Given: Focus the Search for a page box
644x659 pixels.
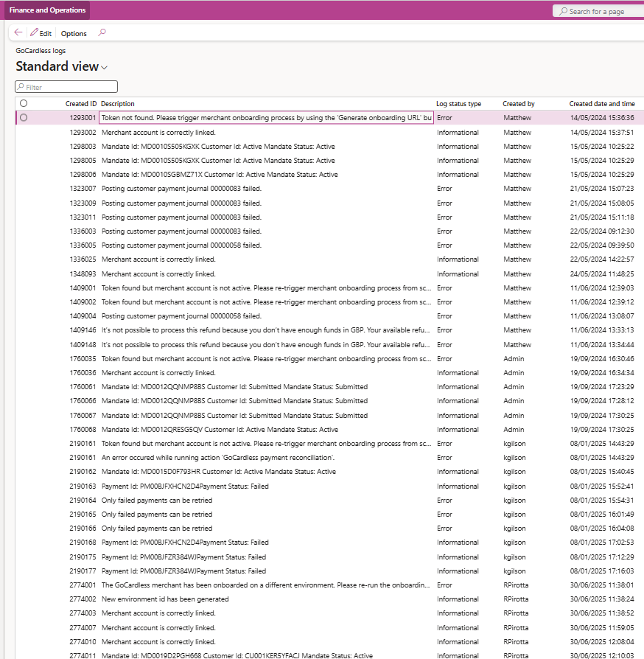Looking at the screenshot, I should point(598,11).
